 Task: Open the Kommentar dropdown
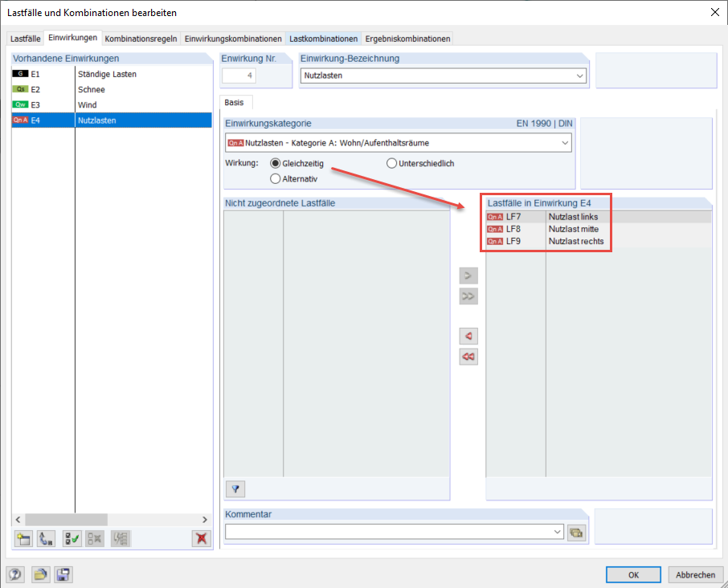[x=557, y=532]
